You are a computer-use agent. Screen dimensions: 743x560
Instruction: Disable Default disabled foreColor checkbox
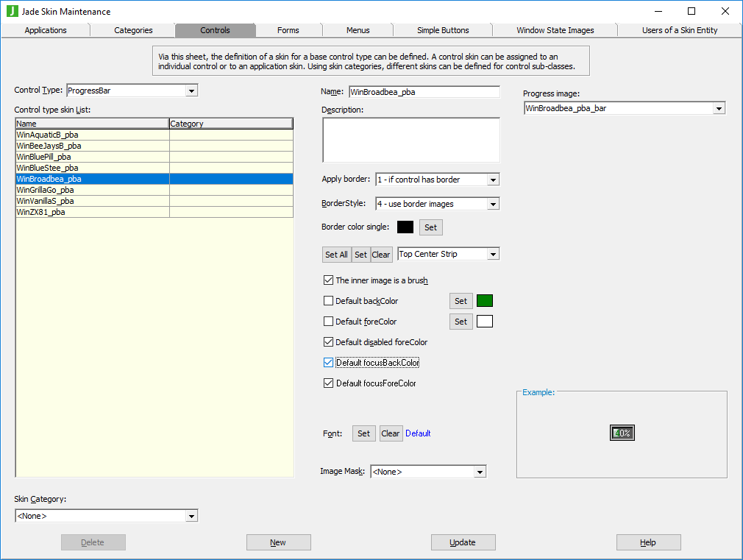coord(329,342)
